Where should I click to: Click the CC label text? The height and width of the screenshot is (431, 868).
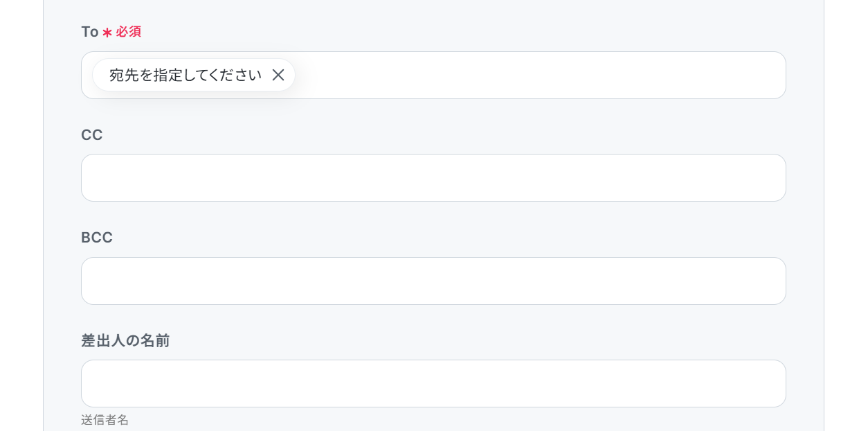(92, 135)
